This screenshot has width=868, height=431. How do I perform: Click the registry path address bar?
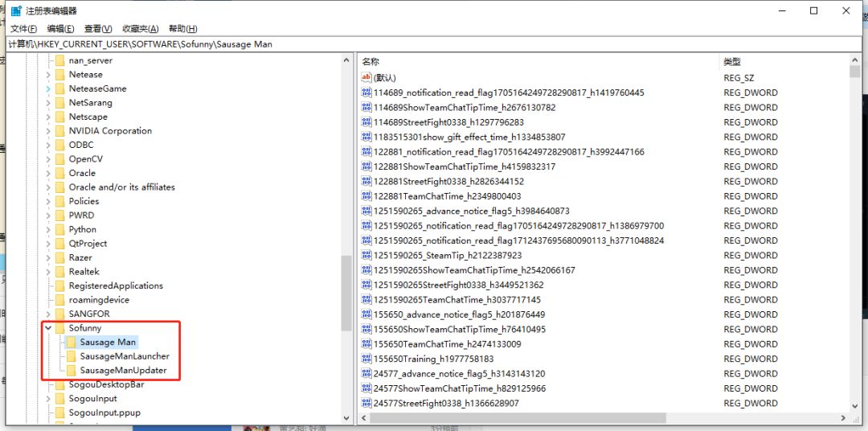434,44
